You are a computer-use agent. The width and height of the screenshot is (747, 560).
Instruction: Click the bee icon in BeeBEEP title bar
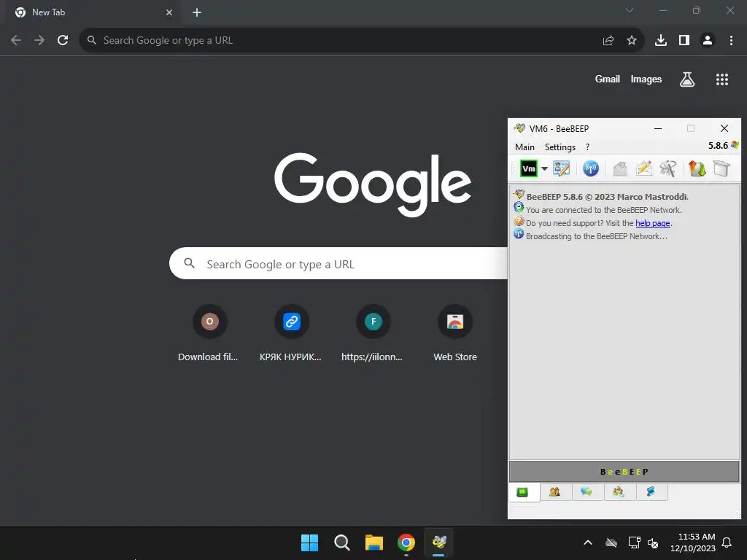(x=519, y=128)
